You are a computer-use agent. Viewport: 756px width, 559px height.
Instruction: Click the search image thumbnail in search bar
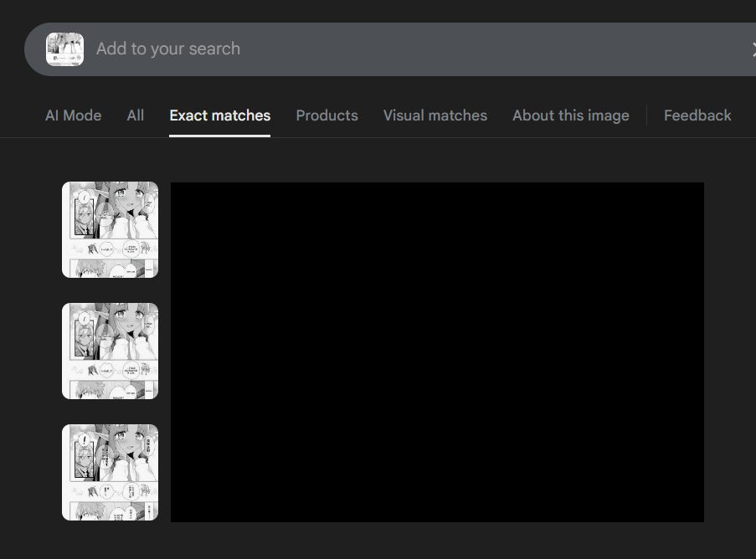[64, 49]
